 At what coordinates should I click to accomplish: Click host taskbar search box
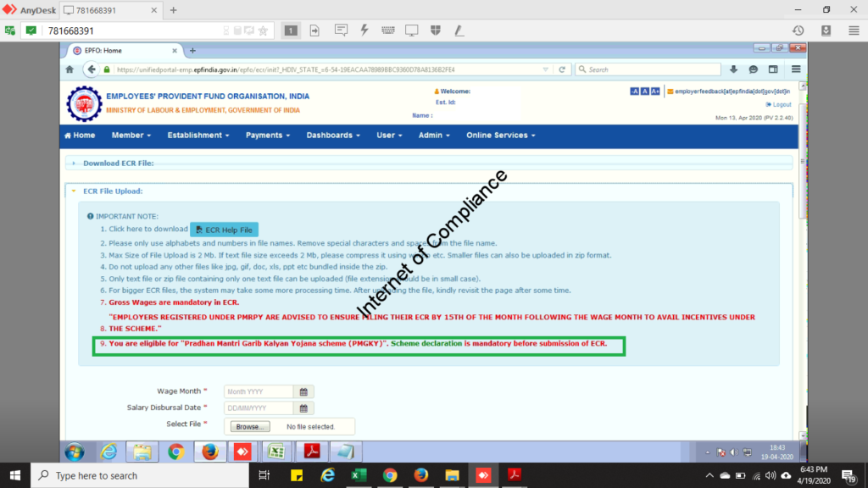[140, 475]
